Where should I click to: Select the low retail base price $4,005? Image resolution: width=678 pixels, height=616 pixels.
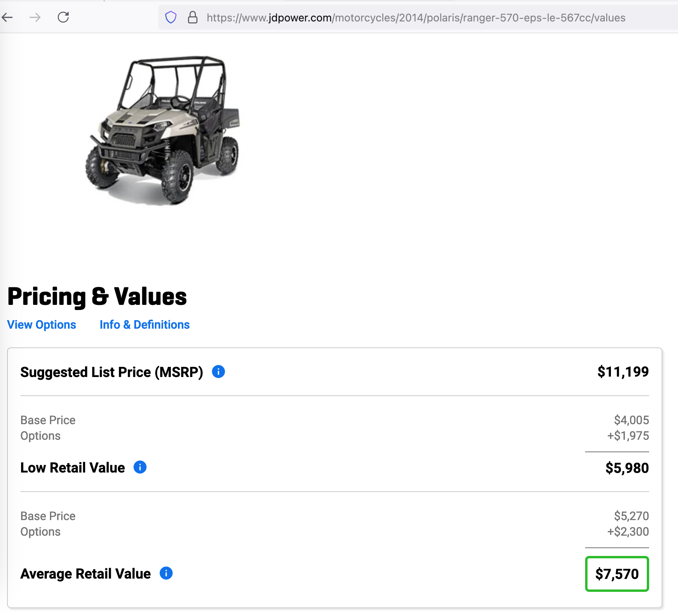(632, 420)
